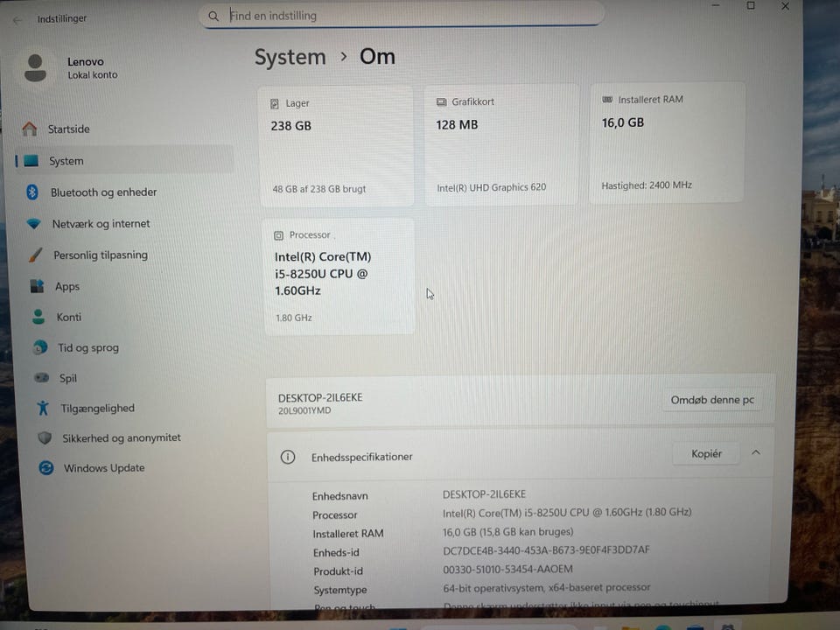The width and height of the screenshot is (840, 630).
Task: Click the Konti person icon
Action: coord(38,317)
